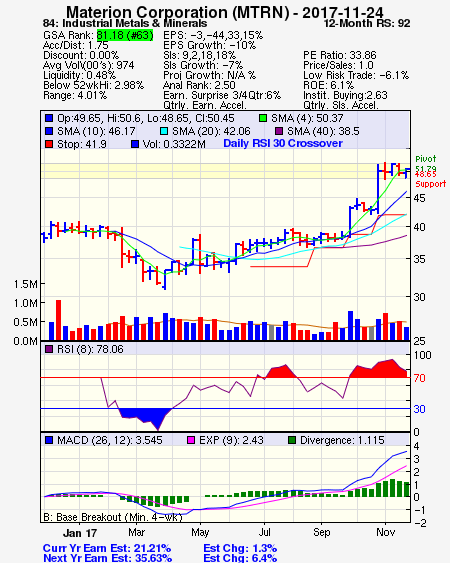Click the highlighted GSA Rank 81.18 value
Screen dimensions: 450x563
tap(125, 35)
